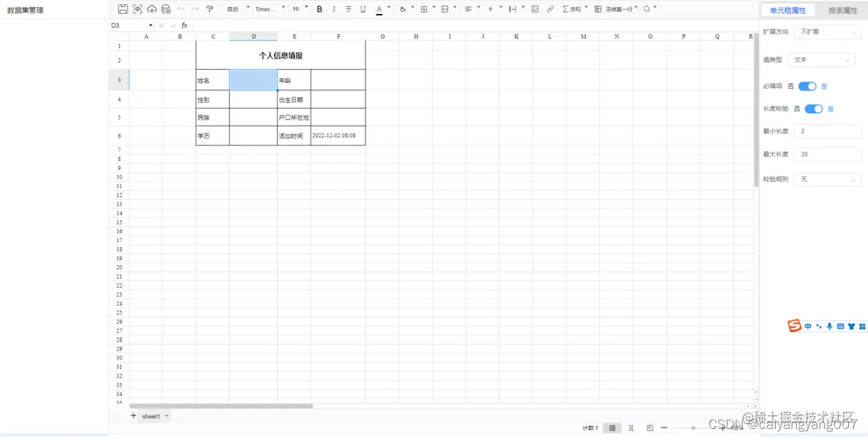Viewport: 868px width, 438px height.
Task: Open the Times font family dropdown
Action: pyautogui.click(x=270, y=9)
